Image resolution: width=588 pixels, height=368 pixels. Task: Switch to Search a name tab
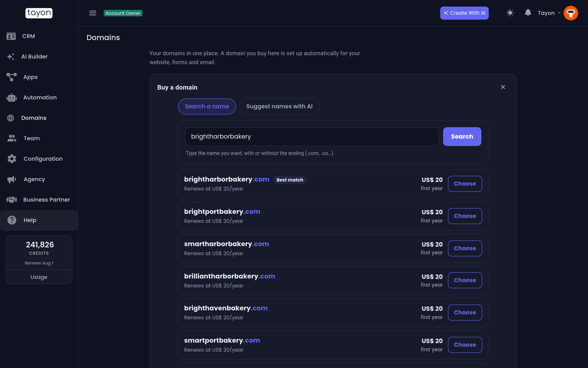[207, 106]
